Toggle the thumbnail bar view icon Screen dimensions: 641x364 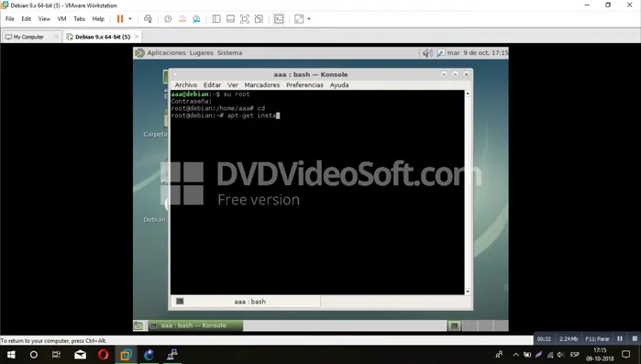point(230,18)
